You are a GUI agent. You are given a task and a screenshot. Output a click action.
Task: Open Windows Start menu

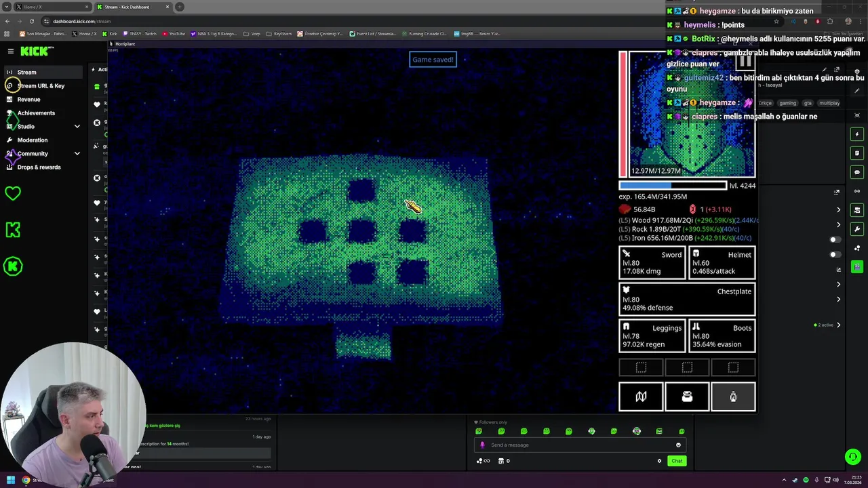coord(11,480)
